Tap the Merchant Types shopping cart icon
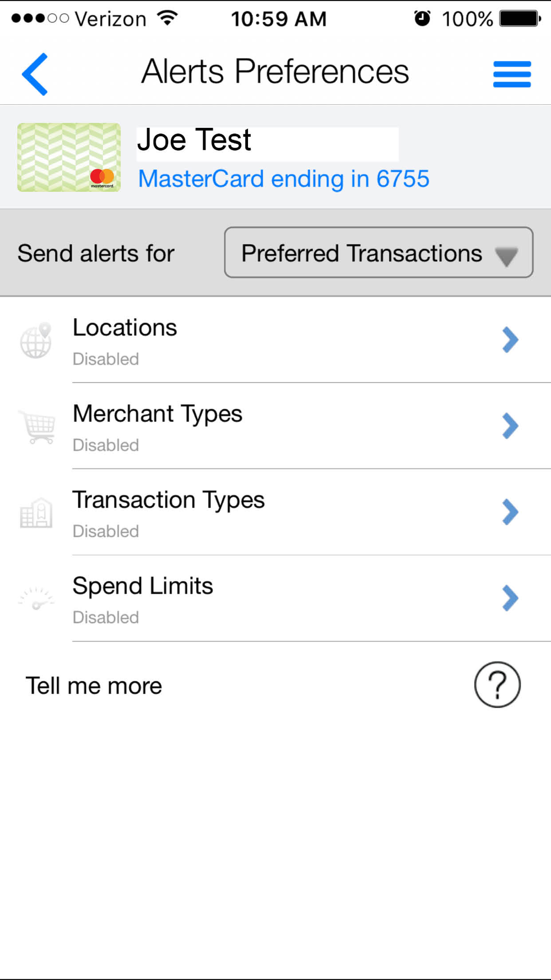The height and width of the screenshot is (980, 551). 37,427
